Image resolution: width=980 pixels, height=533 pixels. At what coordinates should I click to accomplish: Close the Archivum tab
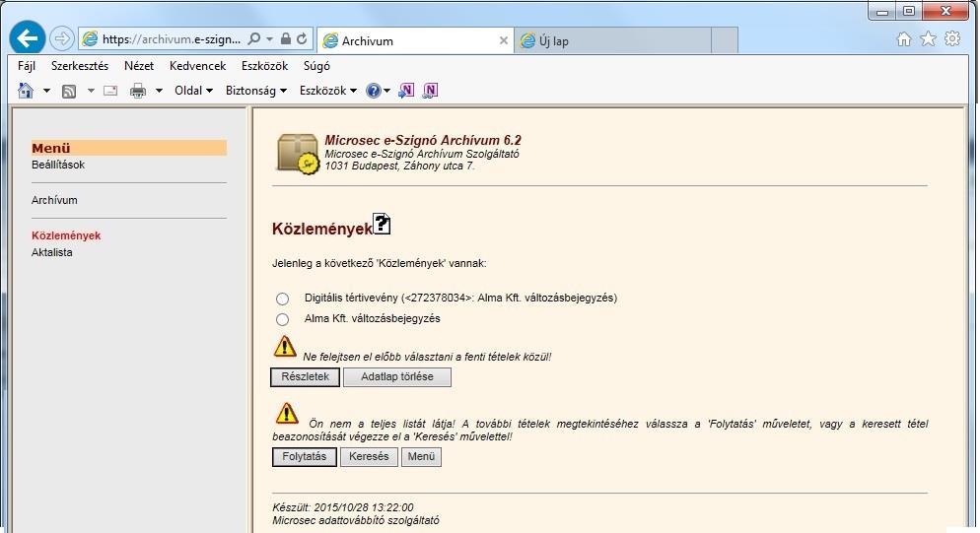pyautogui.click(x=503, y=40)
